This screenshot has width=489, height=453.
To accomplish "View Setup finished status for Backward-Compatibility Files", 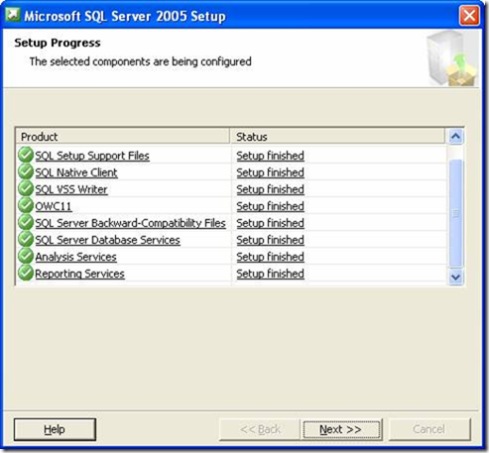I will [x=270, y=223].
